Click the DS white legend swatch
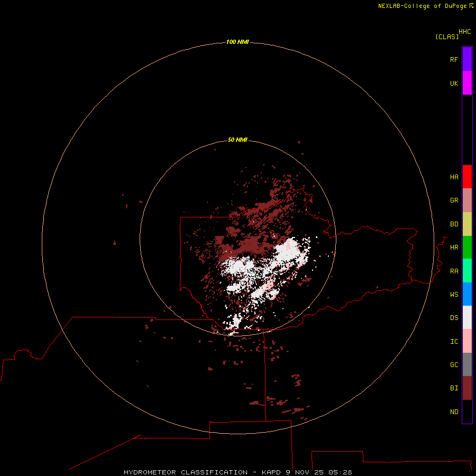The height and width of the screenshot is (476, 476). 467,317
